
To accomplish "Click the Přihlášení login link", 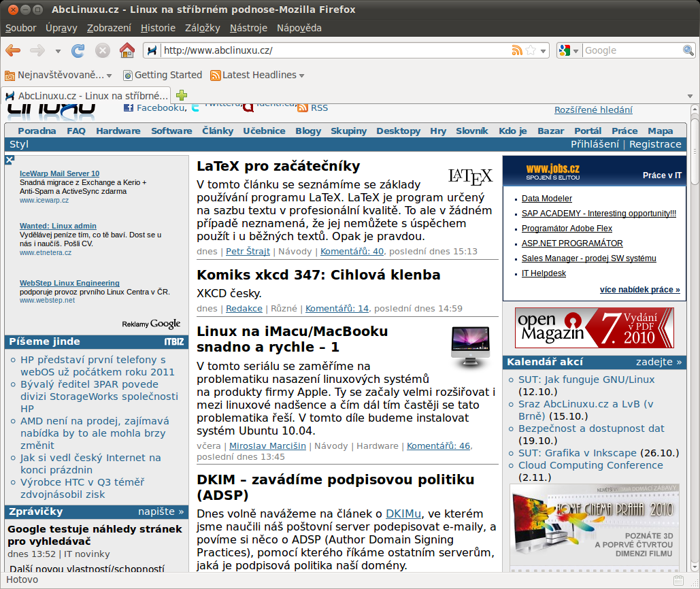I will click(595, 144).
